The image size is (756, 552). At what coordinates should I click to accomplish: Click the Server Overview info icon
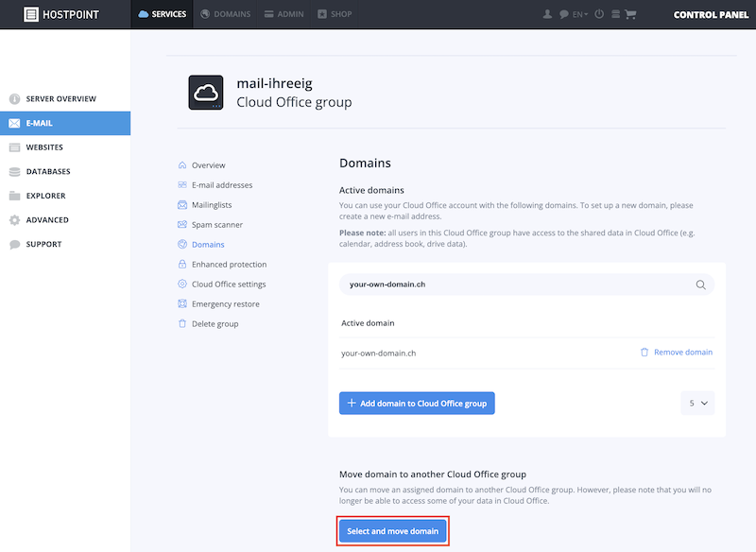point(14,99)
